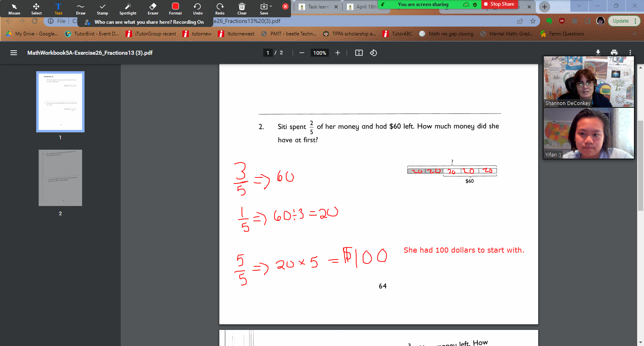Viewport: 644px width, 346px height.
Task: Print the PDF document
Action: tap(614, 53)
